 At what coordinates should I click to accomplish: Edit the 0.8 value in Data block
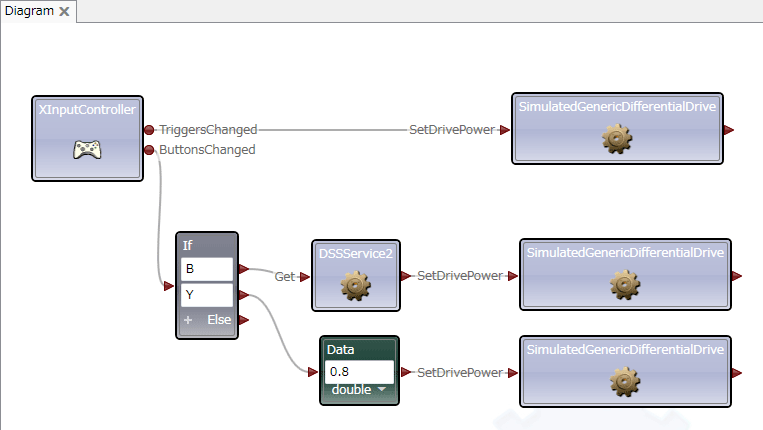point(359,372)
